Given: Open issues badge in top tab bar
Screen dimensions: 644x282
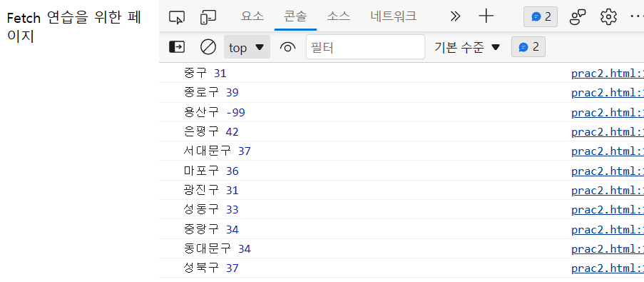Looking at the screenshot, I should click(541, 17).
